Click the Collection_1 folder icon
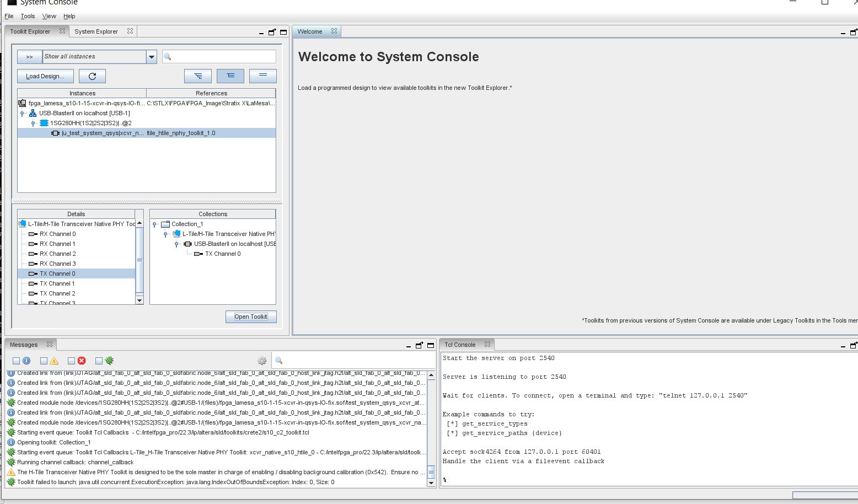 [165, 224]
